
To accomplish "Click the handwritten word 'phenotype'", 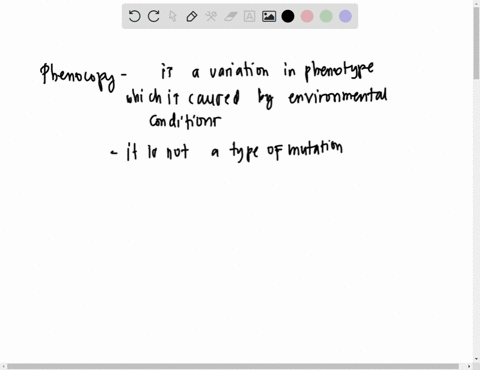I will tap(339, 71).
